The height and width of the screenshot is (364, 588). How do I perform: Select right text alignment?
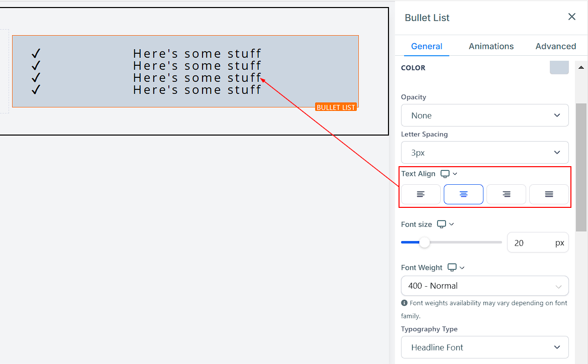[x=506, y=194]
